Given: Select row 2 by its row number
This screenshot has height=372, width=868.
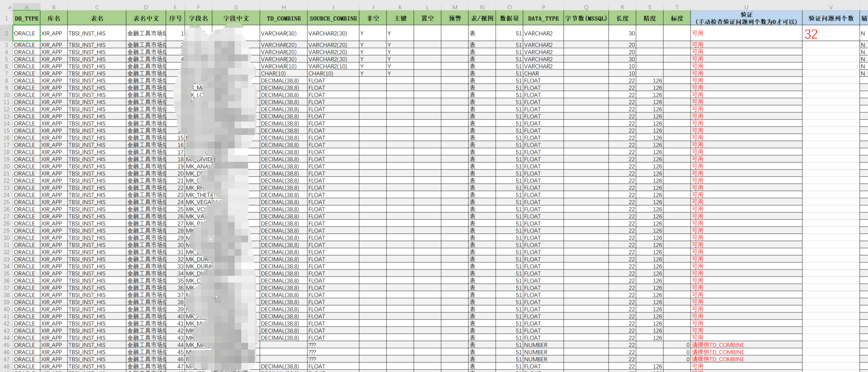Looking at the screenshot, I should pos(6,33).
